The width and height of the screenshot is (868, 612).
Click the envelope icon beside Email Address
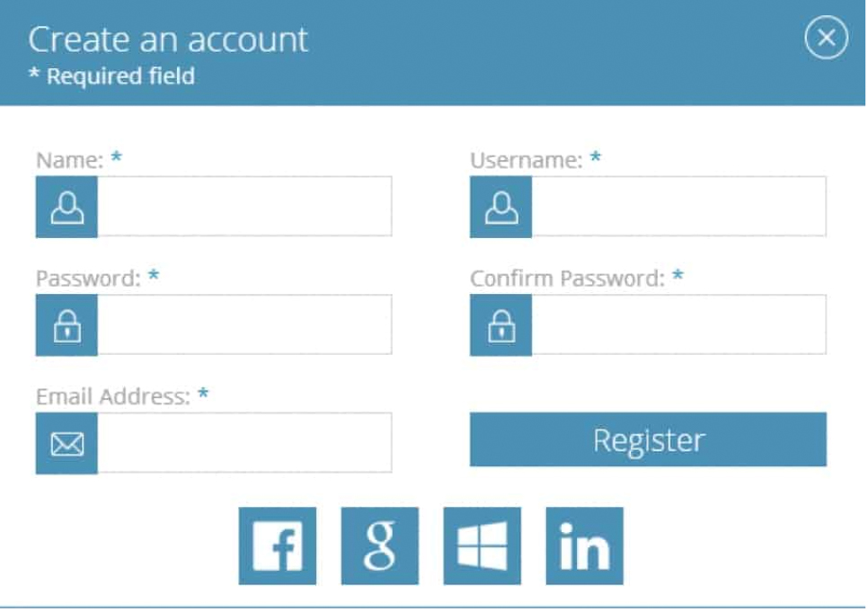coord(66,443)
